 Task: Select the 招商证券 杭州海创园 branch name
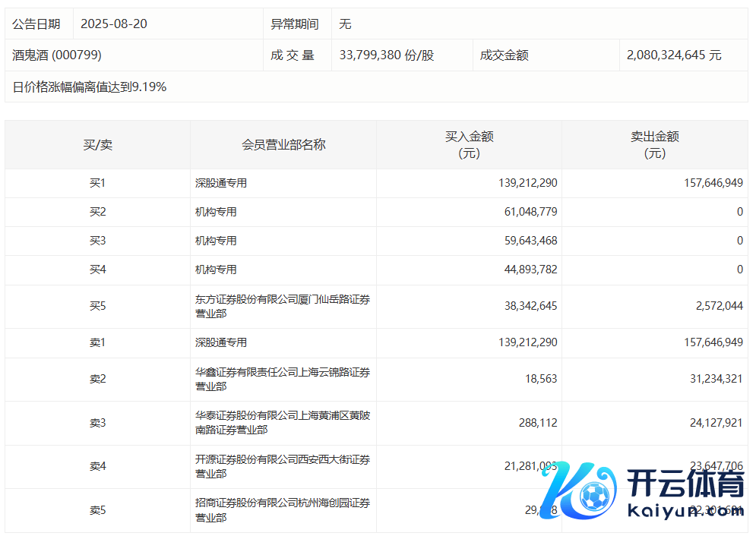tap(283, 510)
